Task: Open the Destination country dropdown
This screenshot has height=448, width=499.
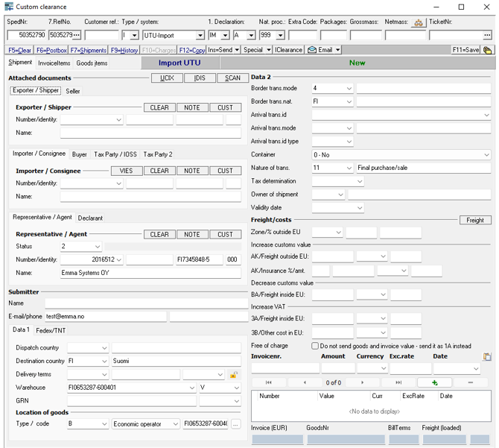Action: coord(103,361)
